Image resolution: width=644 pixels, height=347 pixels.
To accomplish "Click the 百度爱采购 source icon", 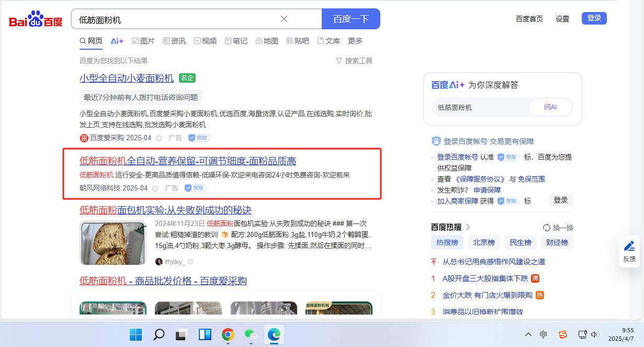I will point(84,138).
